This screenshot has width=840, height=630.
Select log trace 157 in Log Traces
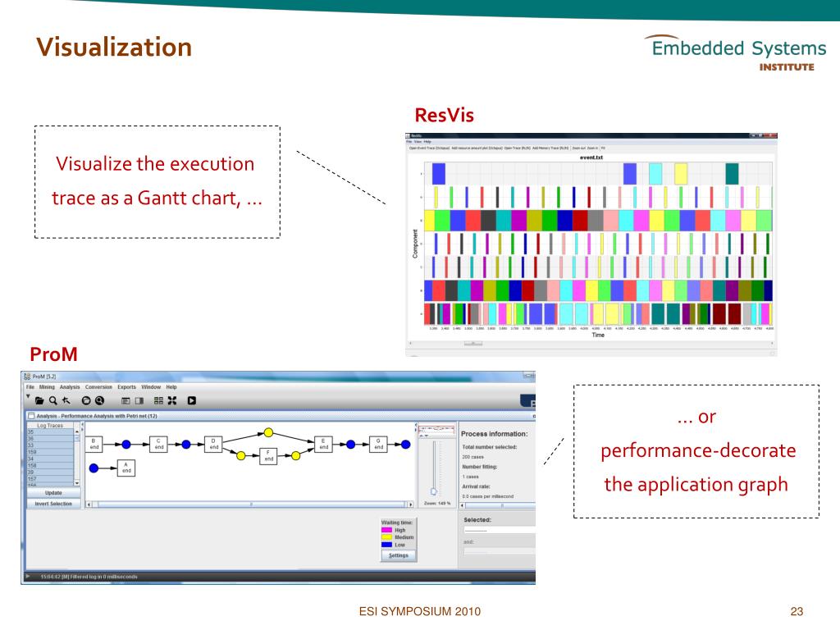pyautogui.click(x=50, y=478)
